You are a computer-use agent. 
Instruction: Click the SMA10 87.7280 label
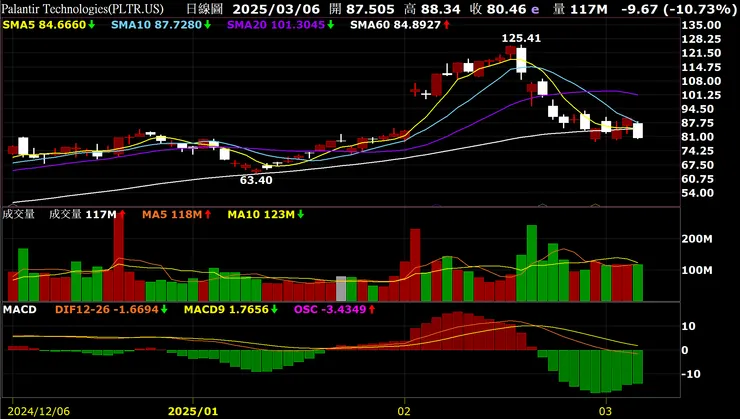coord(157,25)
